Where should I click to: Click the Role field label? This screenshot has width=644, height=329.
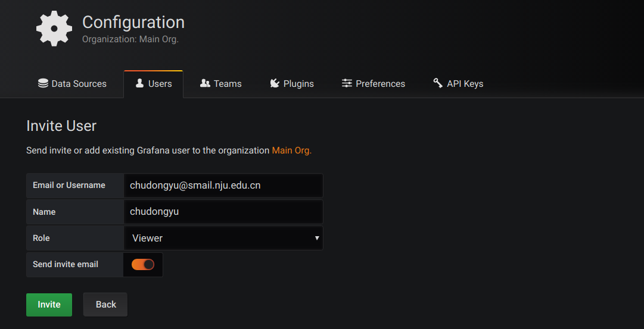[41, 238]
